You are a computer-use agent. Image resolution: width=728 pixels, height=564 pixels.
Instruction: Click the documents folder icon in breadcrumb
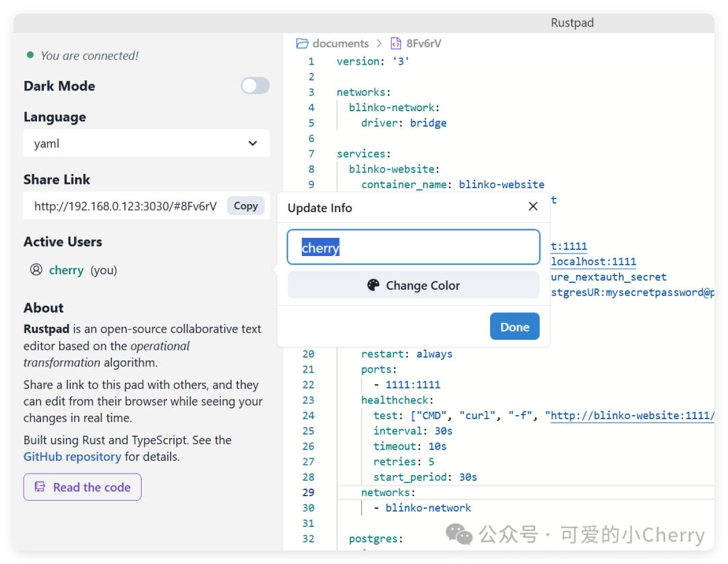[302, 44]
